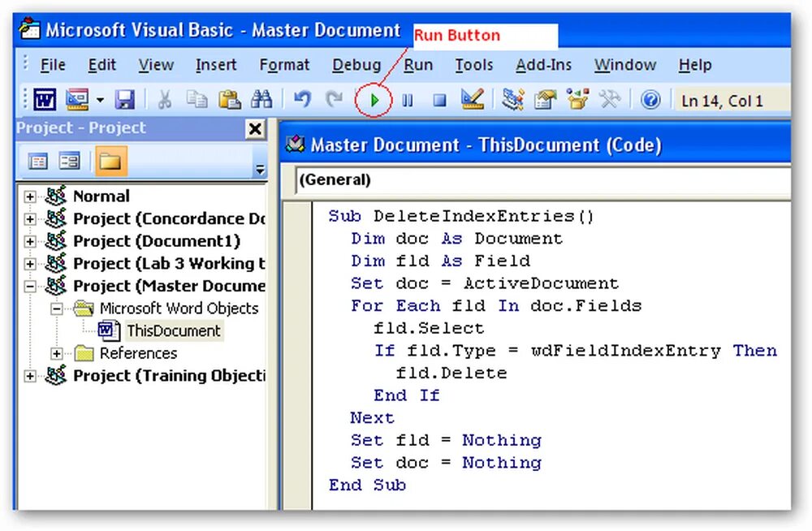Select ThisDocument in the project tree
The height and width of the screenshot is (531, 812).
[174, 330]
